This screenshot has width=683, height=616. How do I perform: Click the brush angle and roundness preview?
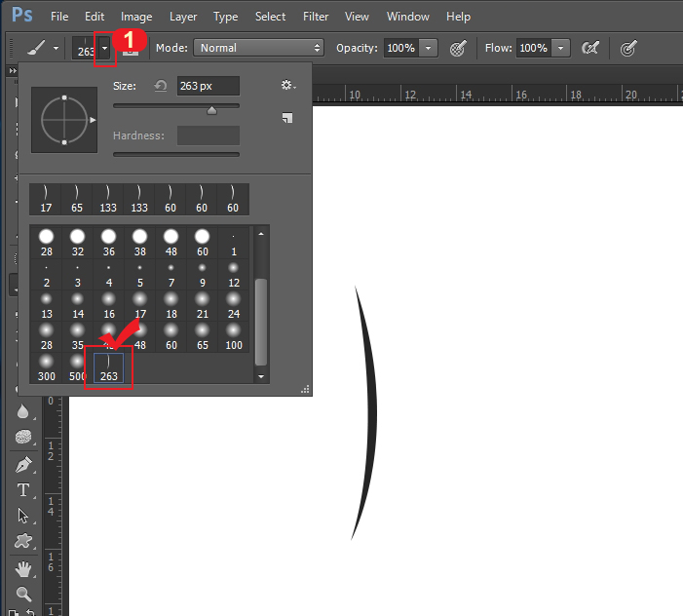pyautogui.click(x=64, y=120)
